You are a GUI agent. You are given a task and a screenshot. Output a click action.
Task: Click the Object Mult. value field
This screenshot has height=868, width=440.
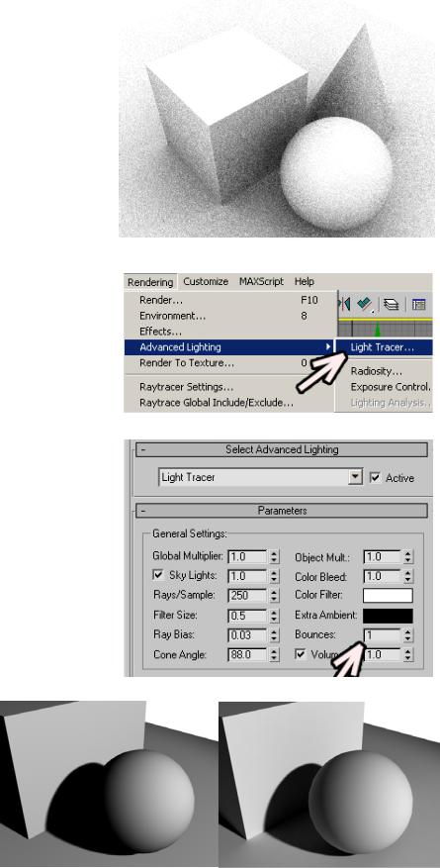point(383,556)
